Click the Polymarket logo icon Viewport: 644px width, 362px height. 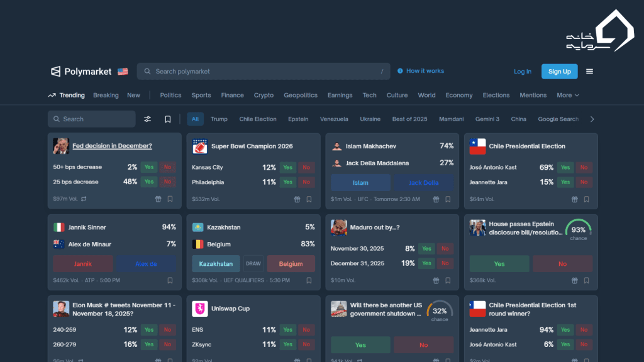55,72
